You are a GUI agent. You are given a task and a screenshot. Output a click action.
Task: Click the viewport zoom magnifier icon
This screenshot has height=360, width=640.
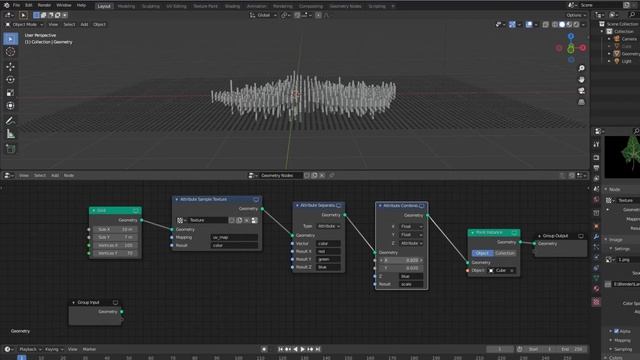click(x=581, y=68)
